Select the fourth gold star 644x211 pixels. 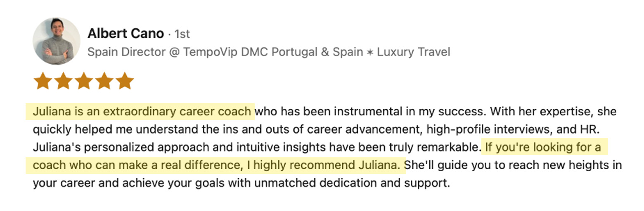[x=104, y=81]
